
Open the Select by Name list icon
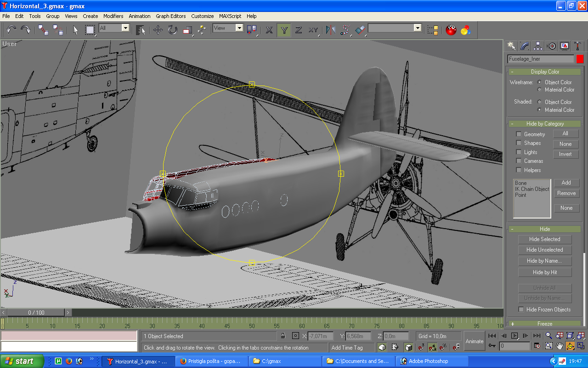pyautogui.click(x=141, y=30)
